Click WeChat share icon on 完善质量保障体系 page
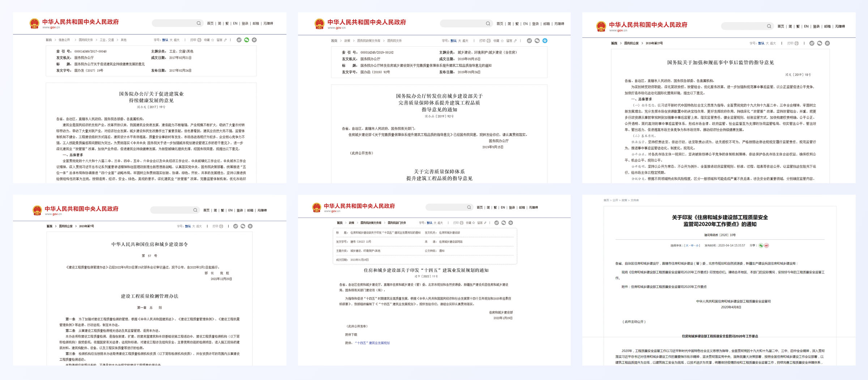This screenshot has height=380, width=868. (x=537, y=41)
